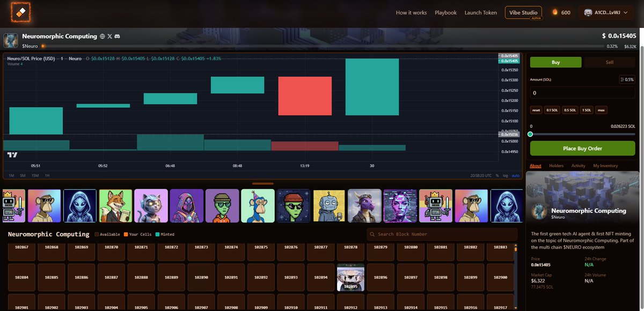Select the astronaut cat NFT thumbnail
This screenshot has height=311, width=644.
(151, 206)
